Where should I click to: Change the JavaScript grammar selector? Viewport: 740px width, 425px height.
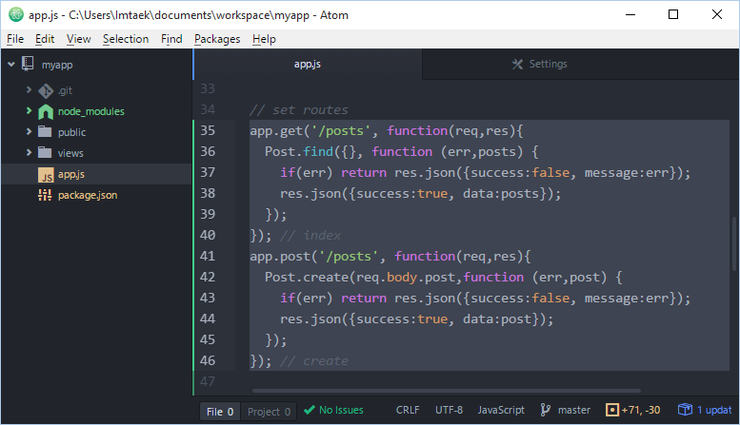(x=501, y=410)
